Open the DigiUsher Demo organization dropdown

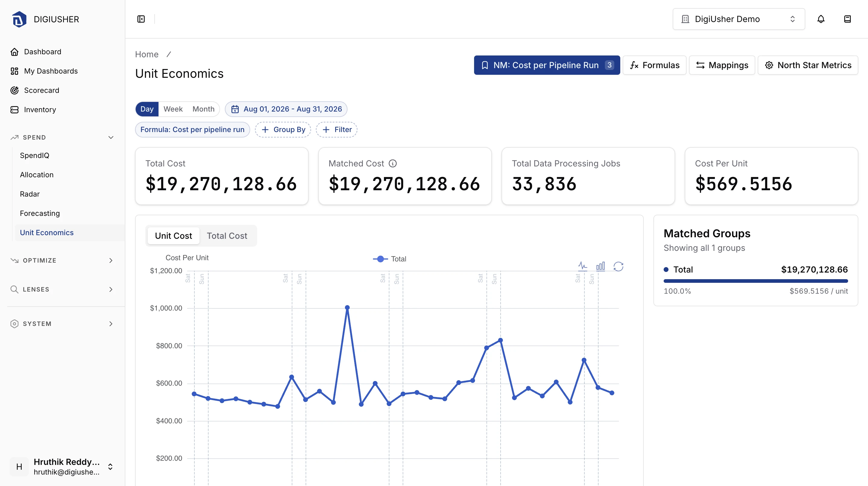[739, 19]
